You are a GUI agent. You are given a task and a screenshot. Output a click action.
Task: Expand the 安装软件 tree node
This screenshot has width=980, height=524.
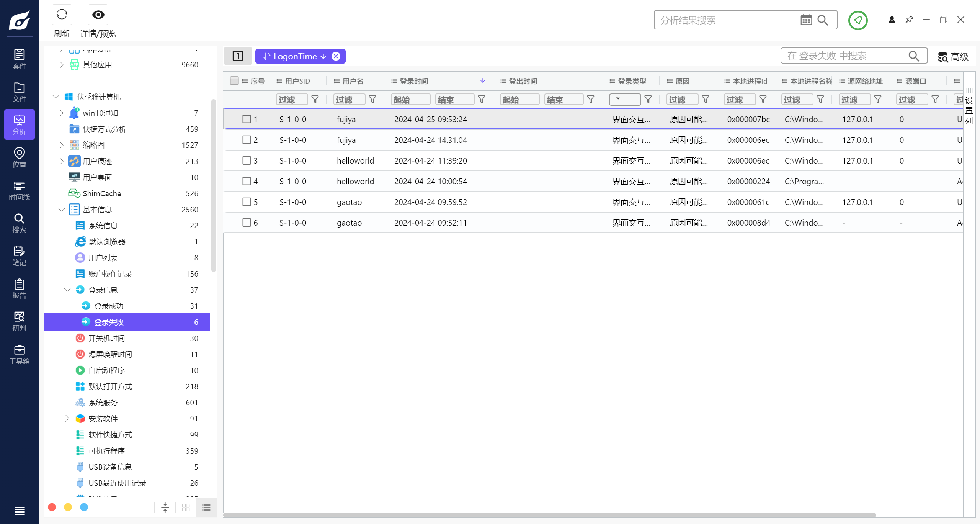pyautogui.click(x=67, y=419)
